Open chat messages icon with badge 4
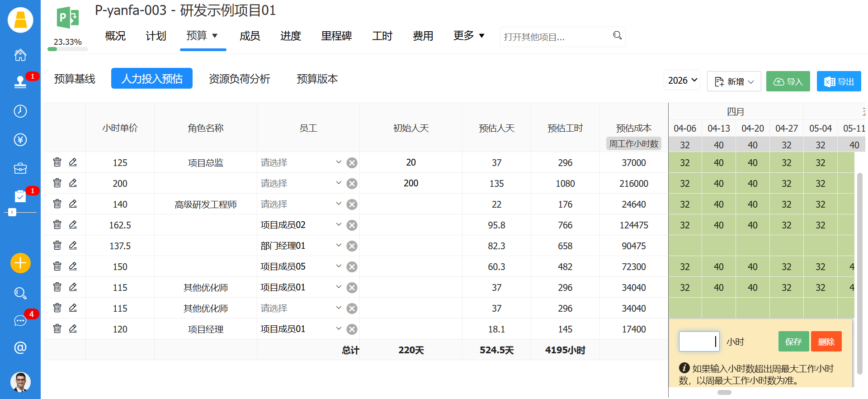The height and width of the screenshot is (399, 868). point(20,321)
